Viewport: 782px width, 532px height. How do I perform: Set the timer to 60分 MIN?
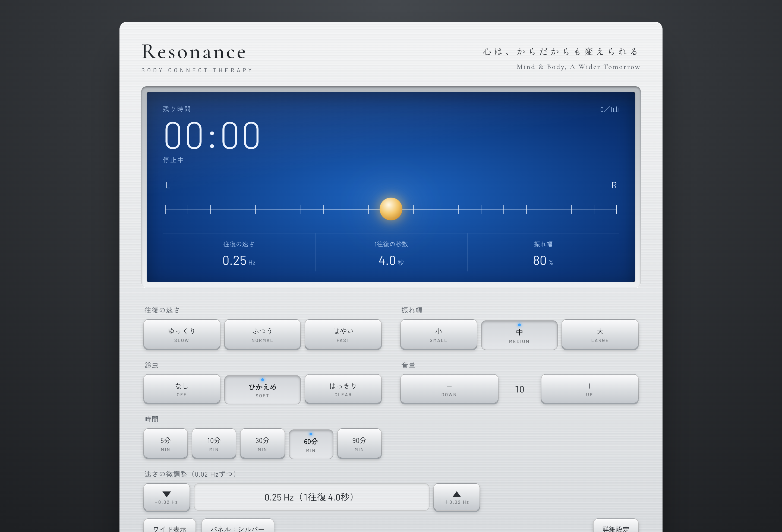[311, 444]
